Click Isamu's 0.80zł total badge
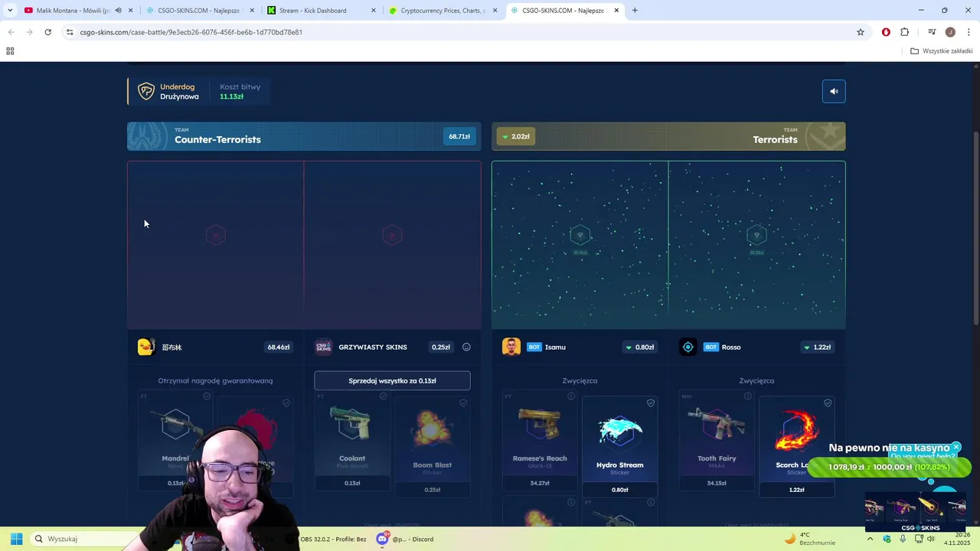The height and width of the screenshot is (551, 980). click(639, 347)
